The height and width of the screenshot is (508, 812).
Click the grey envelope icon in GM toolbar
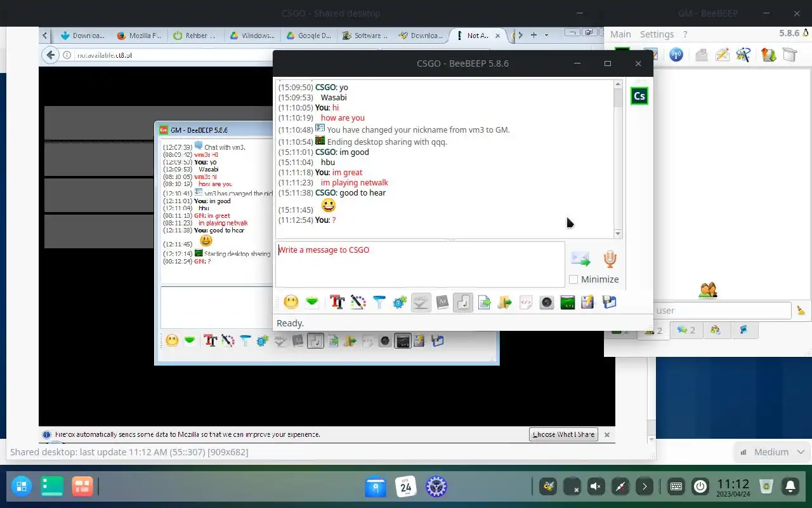tap(701, 55)
